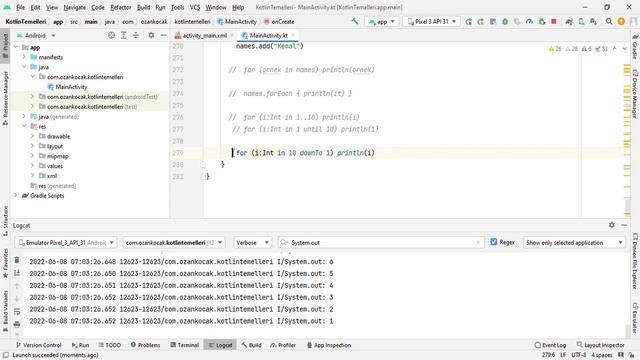Open the Refactor menu
Image resolution: width=640 pixels, height=360 pixels.
coord(121,7)
